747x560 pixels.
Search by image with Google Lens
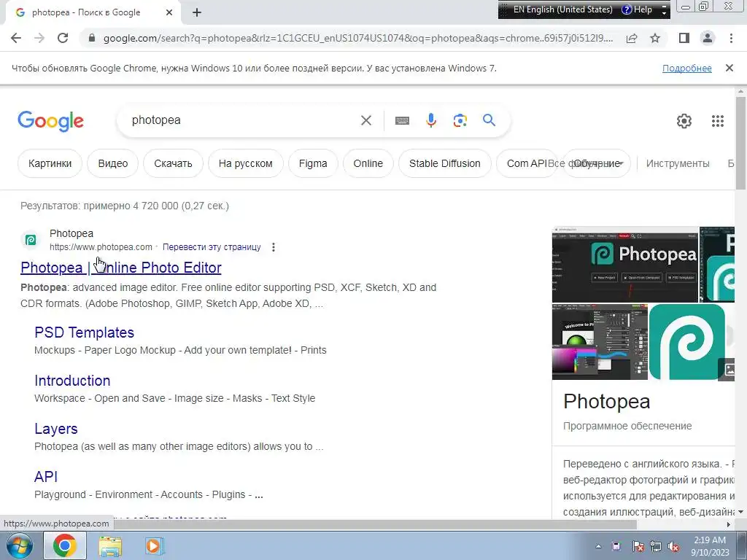pyautogui.click(x=460, y=120)
